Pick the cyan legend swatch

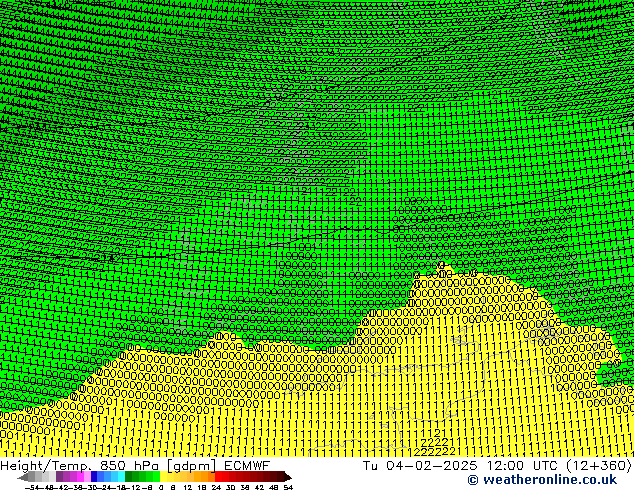[x=121, y=476]
